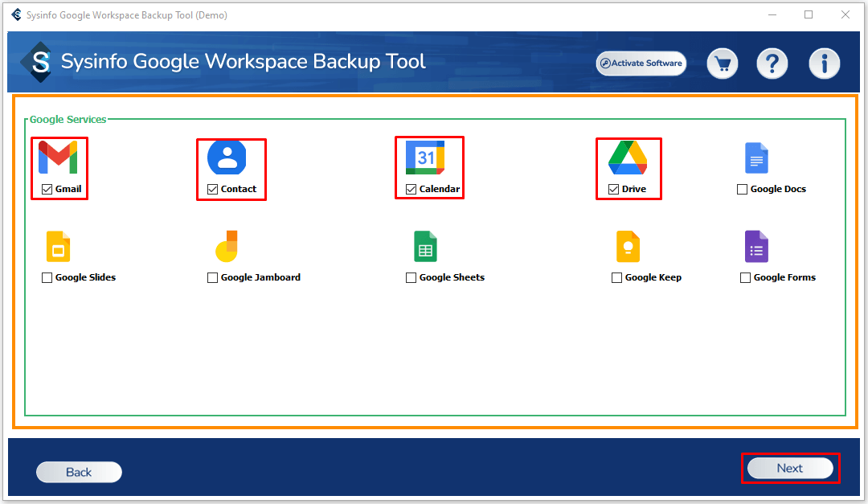The image size is (868, 504).
Task: Click the Google Jamboard icon
Action: pyautogui.click(x=227, y=247)
